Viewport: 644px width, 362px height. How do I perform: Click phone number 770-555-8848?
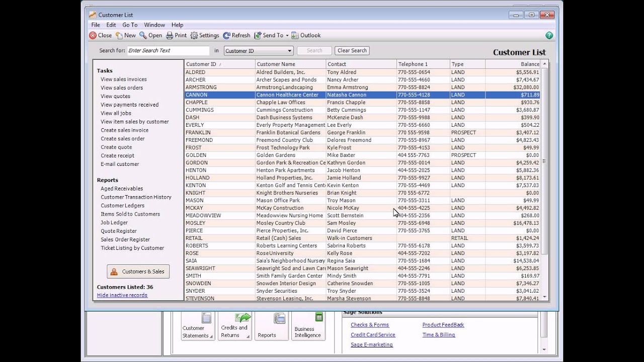[x=414, y=298]
